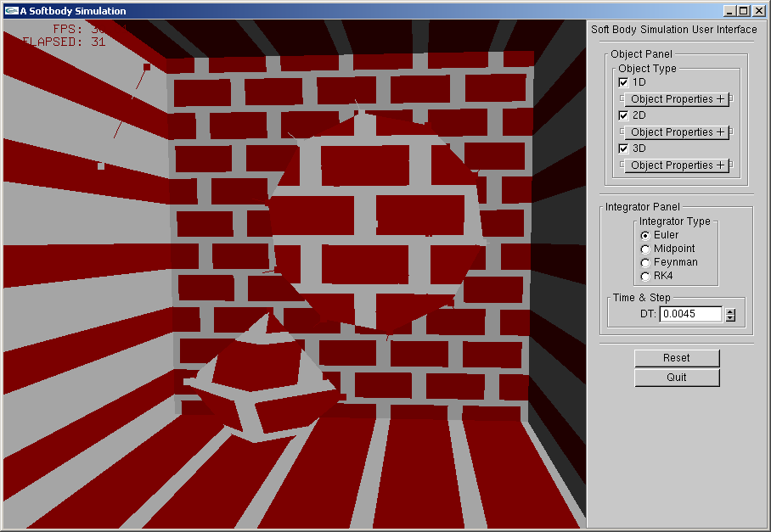Open Object Properties rollout under 3D
Screen dimensions: 771x532
[677, 165]
